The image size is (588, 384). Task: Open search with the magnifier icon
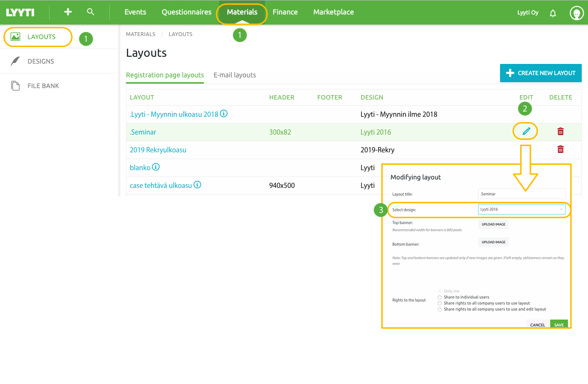pos(90,12)
